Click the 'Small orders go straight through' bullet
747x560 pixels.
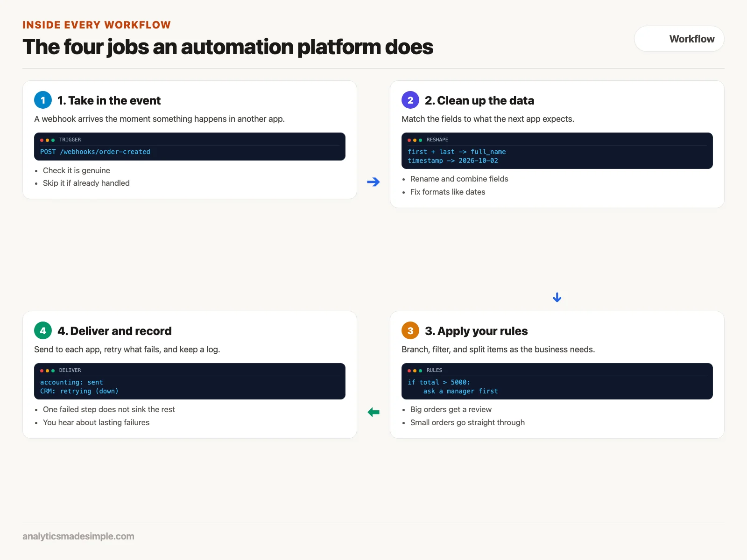click(467, 422)
